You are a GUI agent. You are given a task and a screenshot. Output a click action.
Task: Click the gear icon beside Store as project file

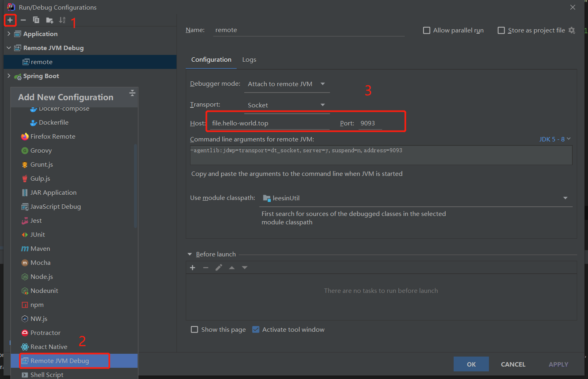[x=572, y=30]
